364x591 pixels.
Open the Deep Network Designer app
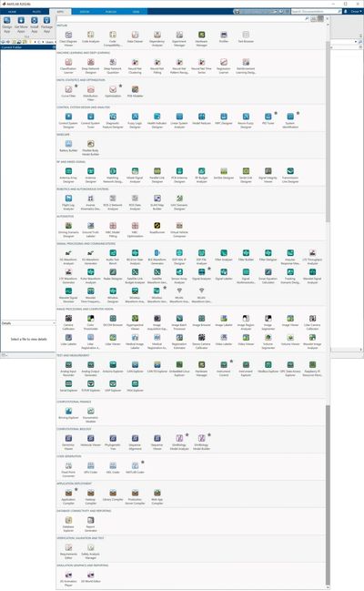pos(90,66)
